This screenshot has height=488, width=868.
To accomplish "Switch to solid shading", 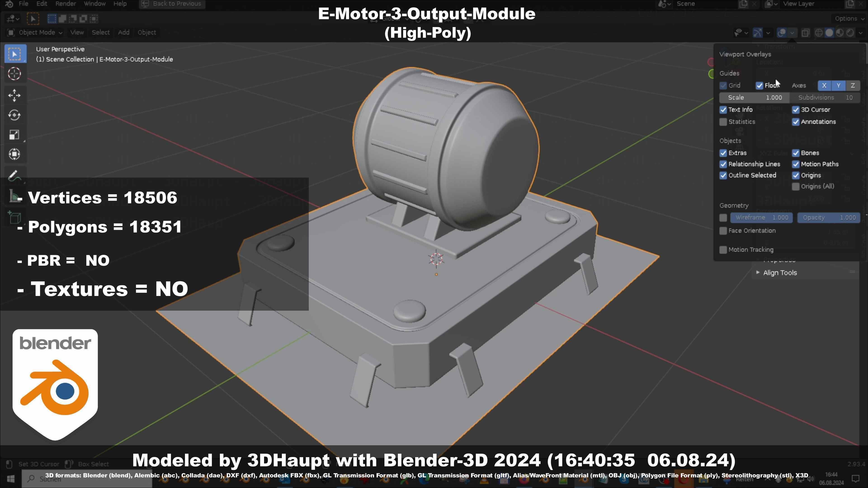I will [829, 33].
